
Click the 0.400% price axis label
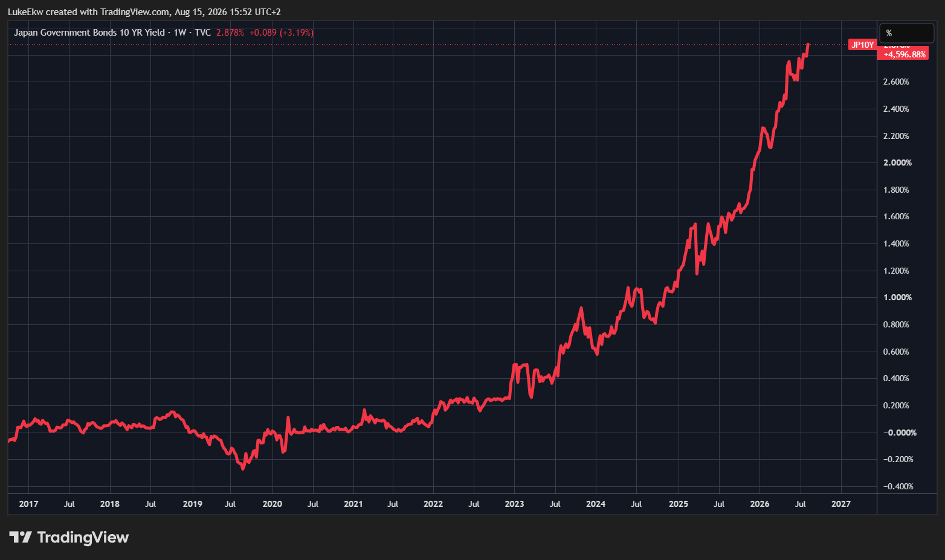pos(896,378)
